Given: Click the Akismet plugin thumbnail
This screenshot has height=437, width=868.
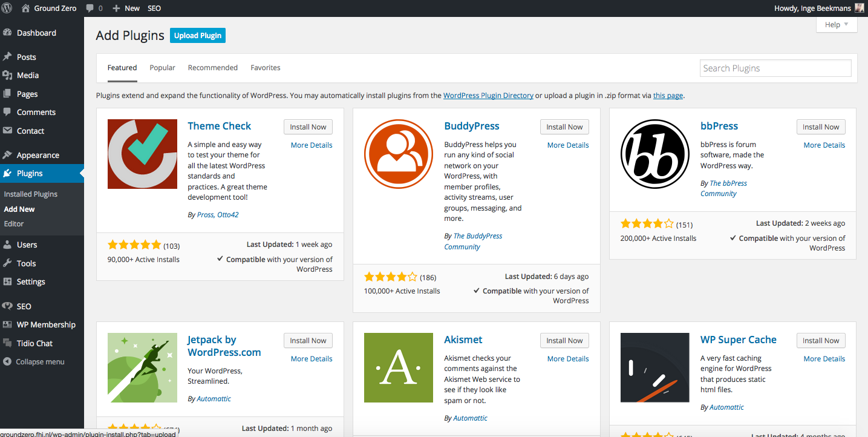Looking at the screenshot, I should pos(399,367).
